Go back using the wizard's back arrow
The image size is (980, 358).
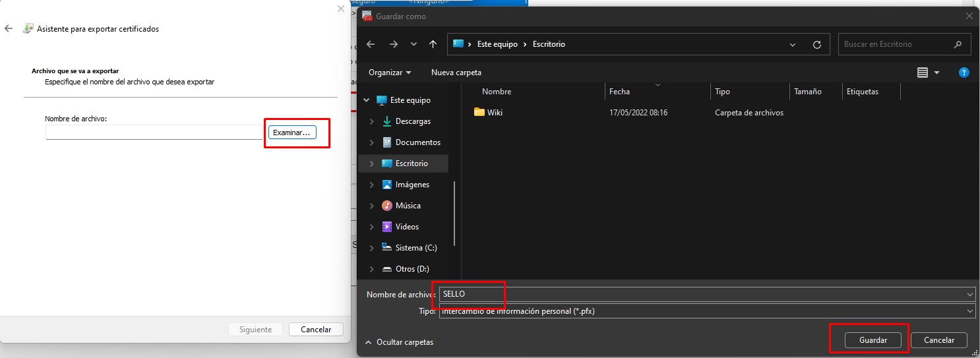tap(9, 29)
